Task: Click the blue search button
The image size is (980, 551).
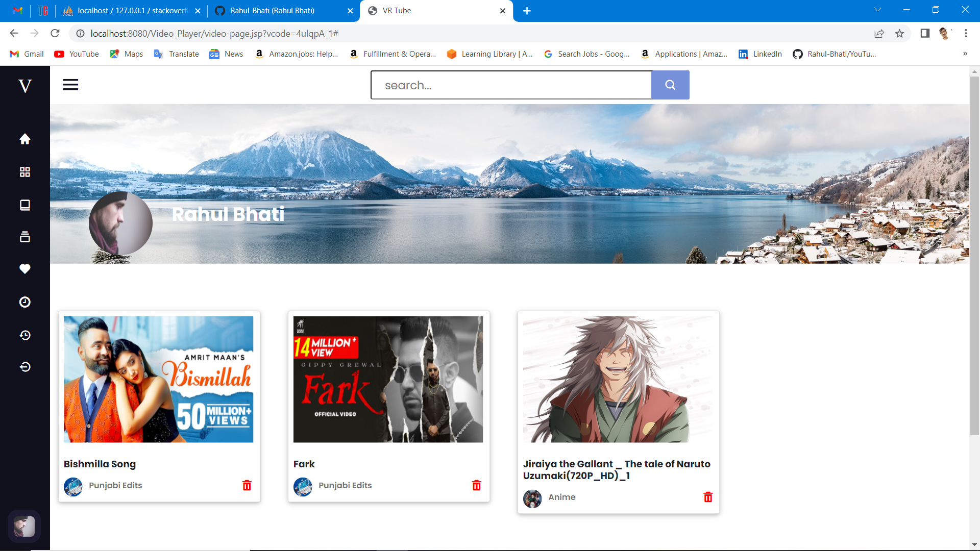Action: coord(670,85)
